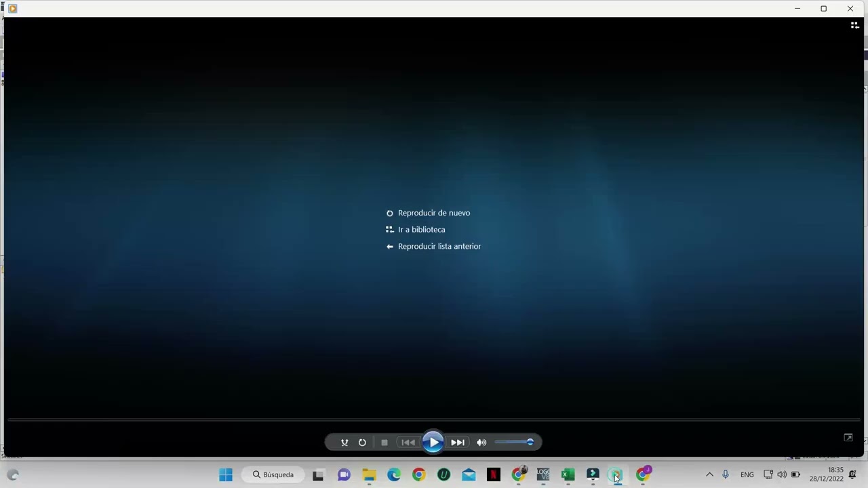This screenshot has width=868, height=488.
Task: Open Chrome icon with purple badge
Action: (643, 474)
